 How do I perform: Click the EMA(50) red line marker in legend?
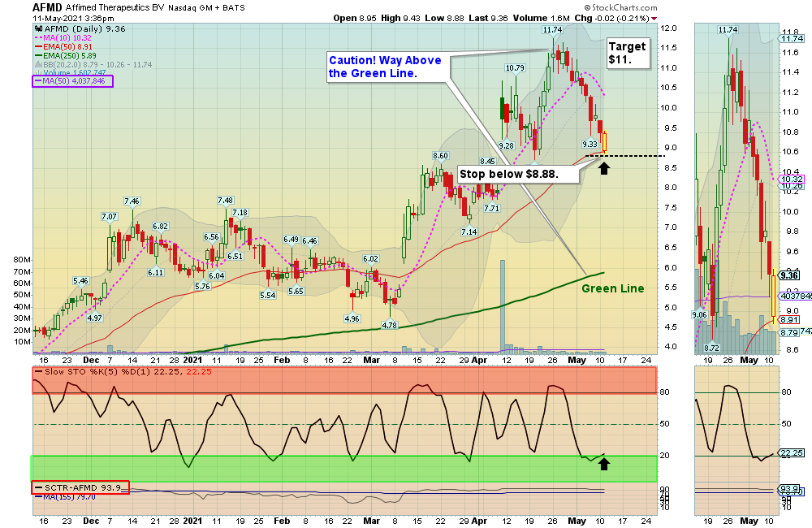[x=38, y=47]
